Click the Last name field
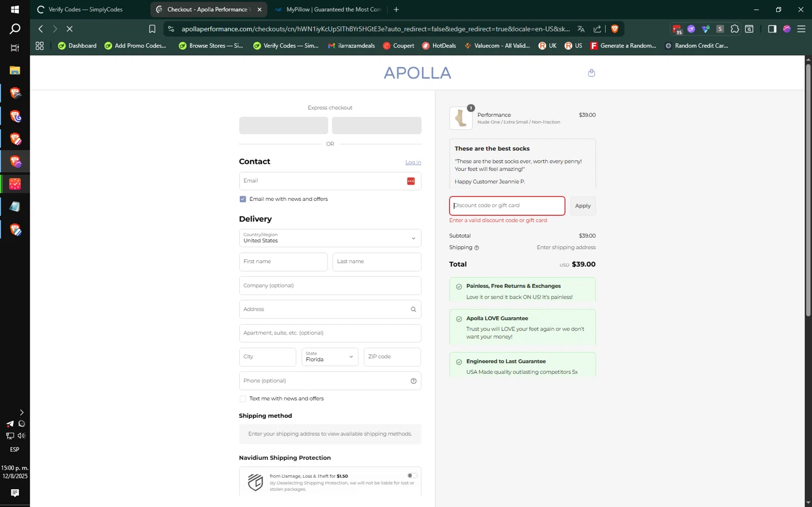Screen dimensions: 812x507 click(377, 262)
